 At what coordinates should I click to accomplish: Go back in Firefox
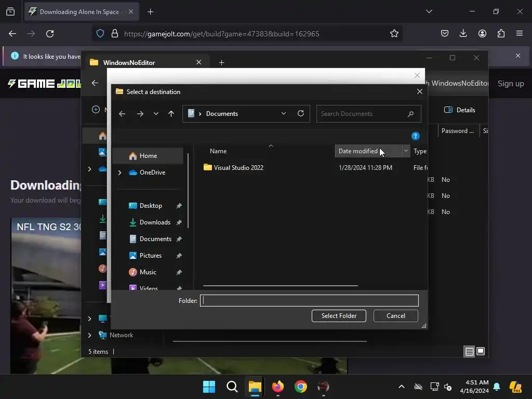[12, 34]
